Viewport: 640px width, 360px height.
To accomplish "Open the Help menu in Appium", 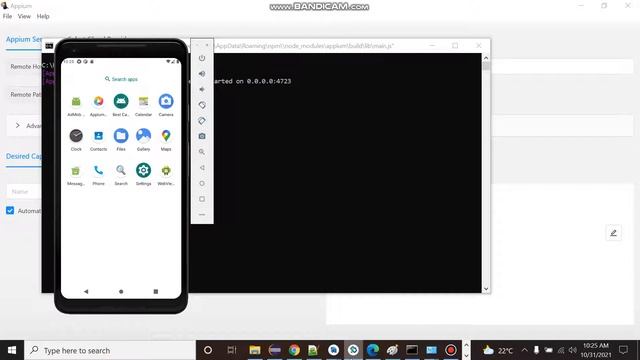I will click(x=43, y=16).
